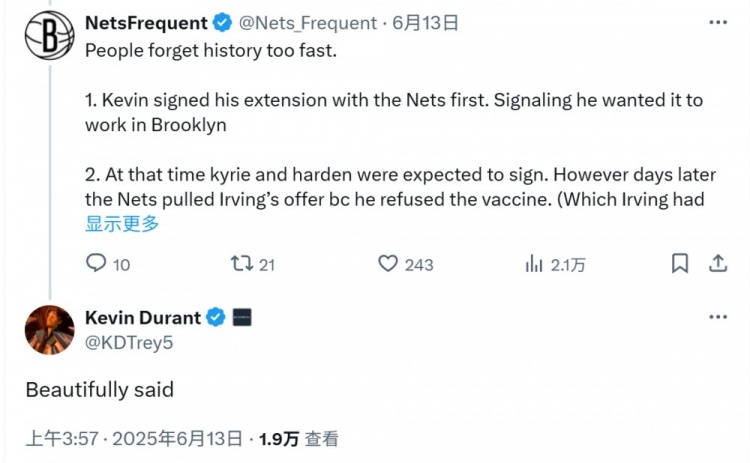This screenshot has height=463, width=750.
Task: Open more options on Kevin Durant reply
Action: click(717, 317)
